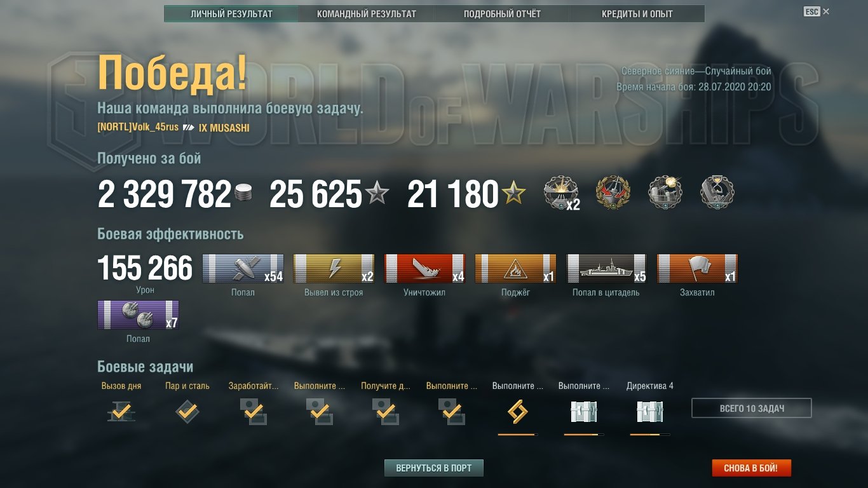Click the Снова в бой! button
The width and height of the screenshot is (868, 488).
click(x=751, y=469)
